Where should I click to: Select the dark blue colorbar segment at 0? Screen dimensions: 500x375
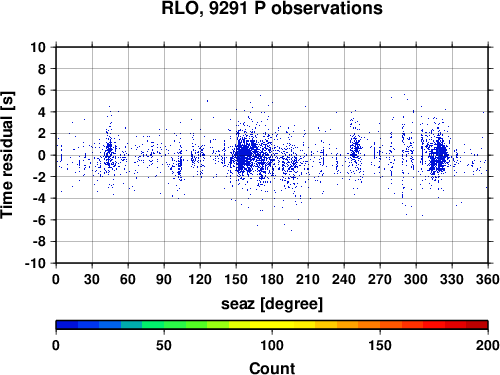(x=67, y=325)
